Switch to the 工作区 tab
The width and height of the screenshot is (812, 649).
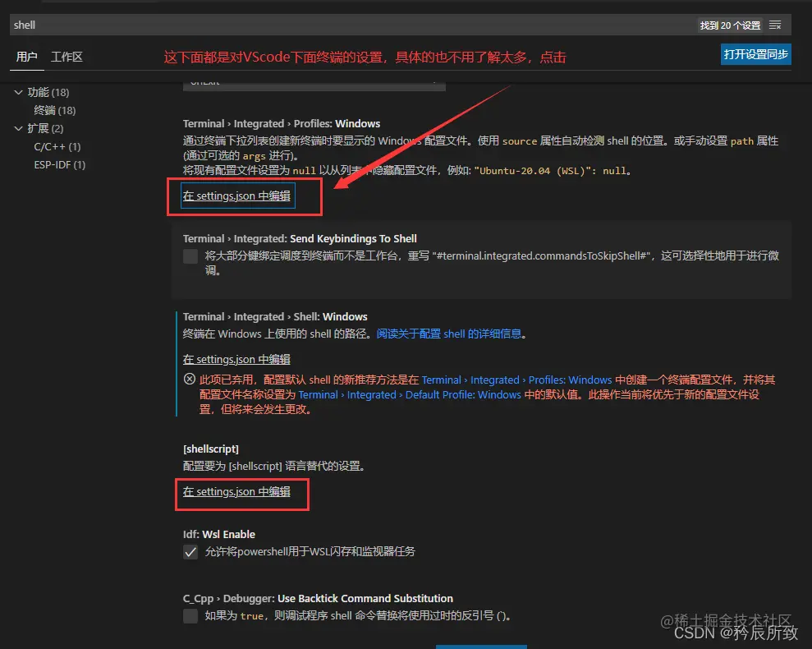click(x=67, y=57)
